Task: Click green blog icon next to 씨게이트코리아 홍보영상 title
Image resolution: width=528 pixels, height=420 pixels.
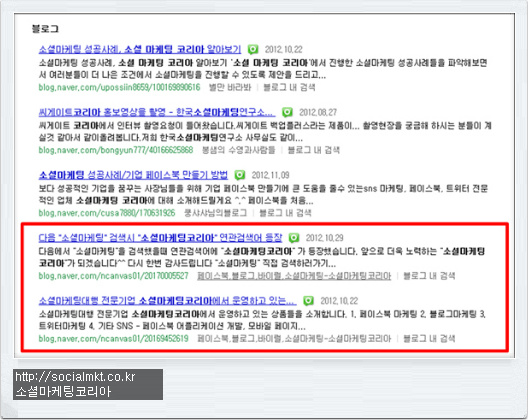Action: 287,112
